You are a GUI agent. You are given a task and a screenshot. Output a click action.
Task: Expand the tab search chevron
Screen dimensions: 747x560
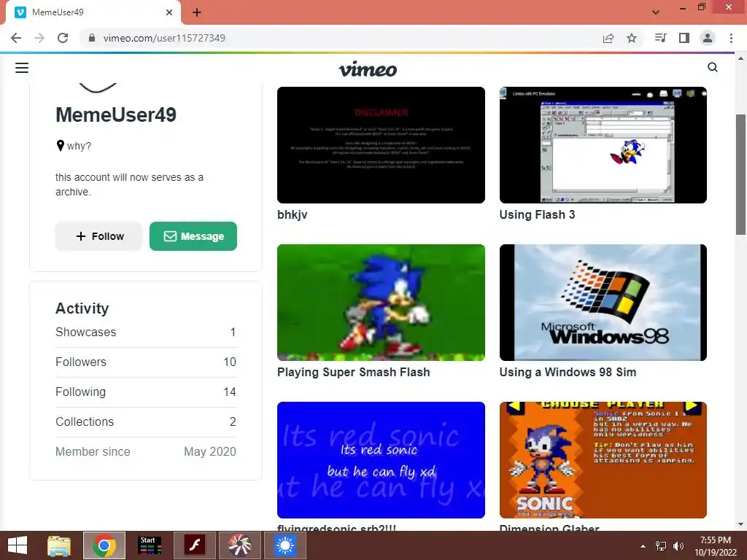click(x=656, y=12)
